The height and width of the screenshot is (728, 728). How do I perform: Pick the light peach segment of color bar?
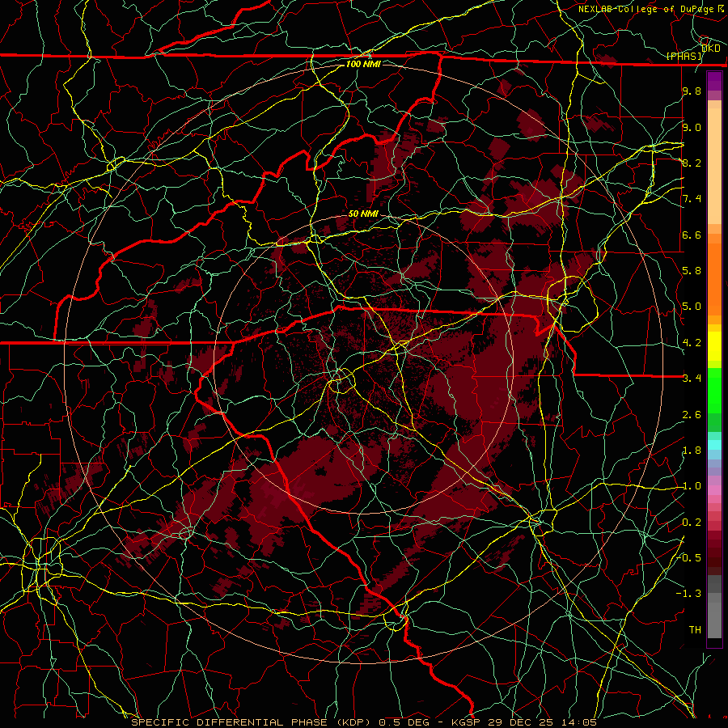(x=714, y=166)
